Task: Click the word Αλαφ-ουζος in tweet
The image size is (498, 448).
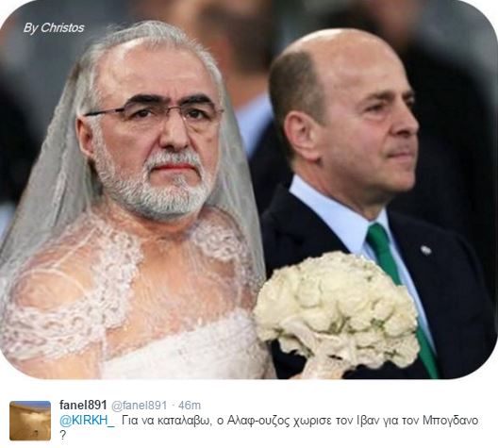Action: pos(253,421)
